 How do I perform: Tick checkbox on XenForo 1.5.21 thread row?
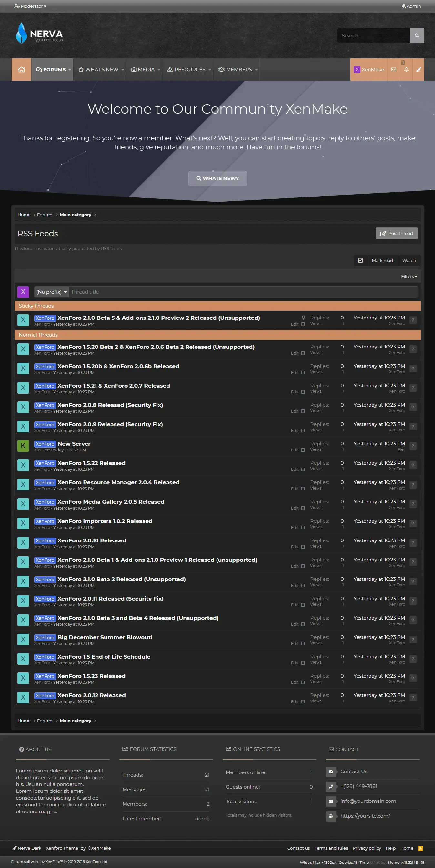(x=303, y=392)
